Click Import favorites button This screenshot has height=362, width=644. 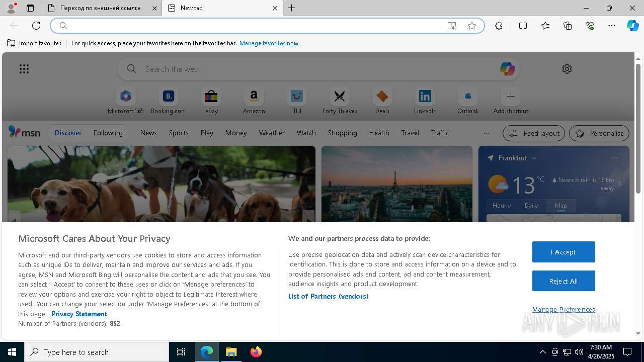34,43
